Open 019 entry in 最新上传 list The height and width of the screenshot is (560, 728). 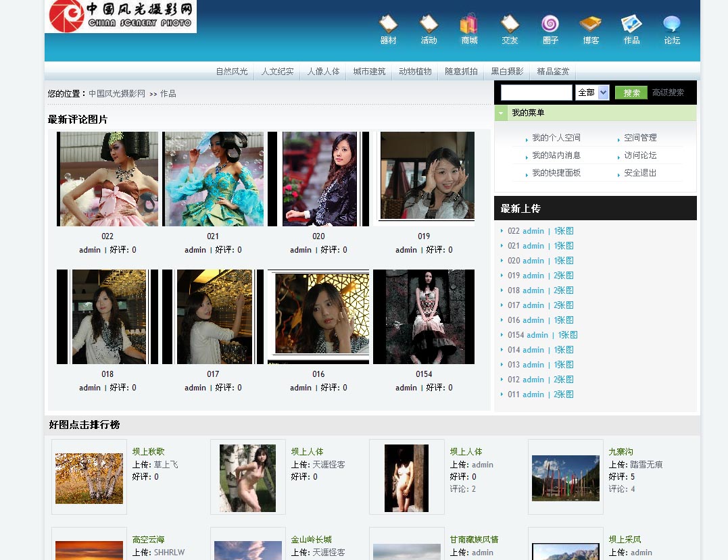click(x=514, y=276)
